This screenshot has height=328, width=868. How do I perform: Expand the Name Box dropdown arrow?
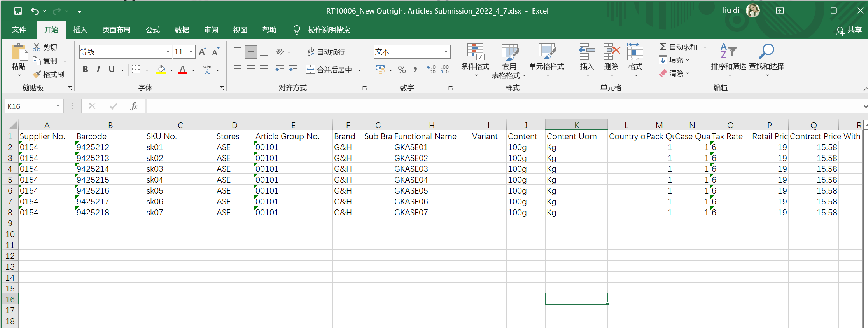[58, 106]
